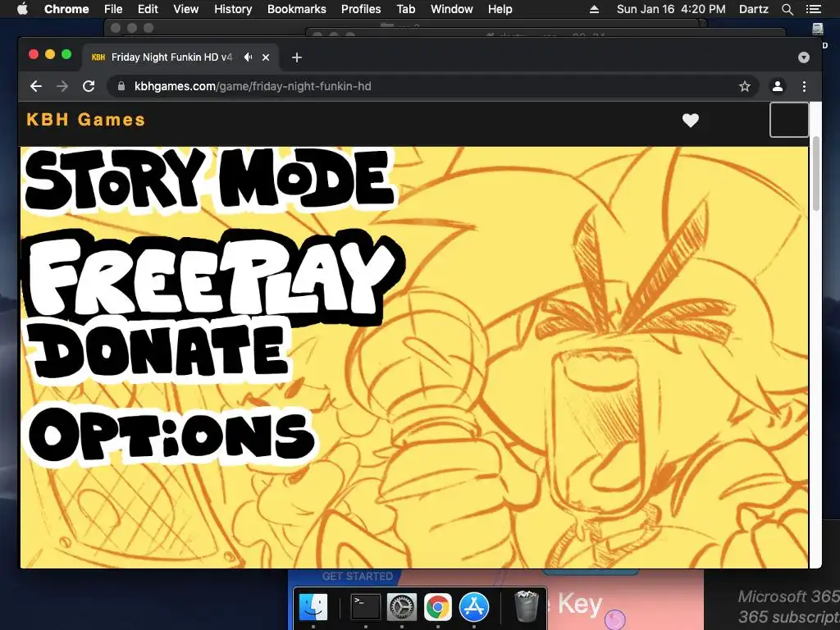
Task: Click the padlock site info icon
Action: coord(121,86)
